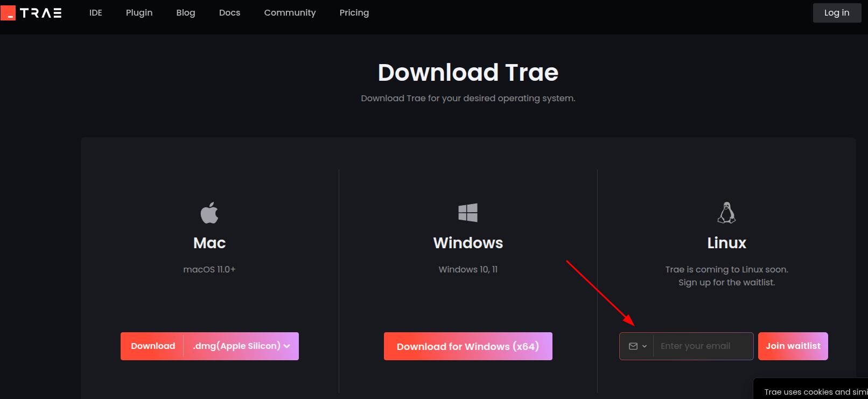Click the Log in button
868x399 pixels.
(837, 13)
